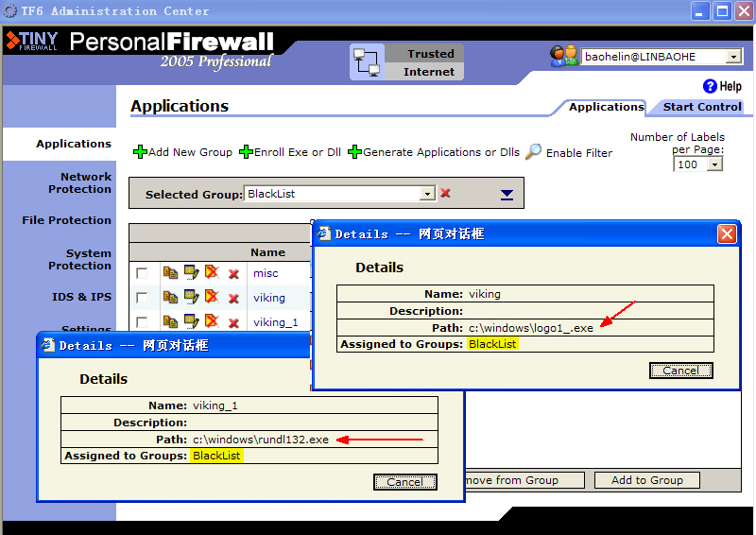Viewport: 756px width, 535px height.
Task: Click the green plus icon beside Enroll Exe or Dll
Action: point(246,152)
